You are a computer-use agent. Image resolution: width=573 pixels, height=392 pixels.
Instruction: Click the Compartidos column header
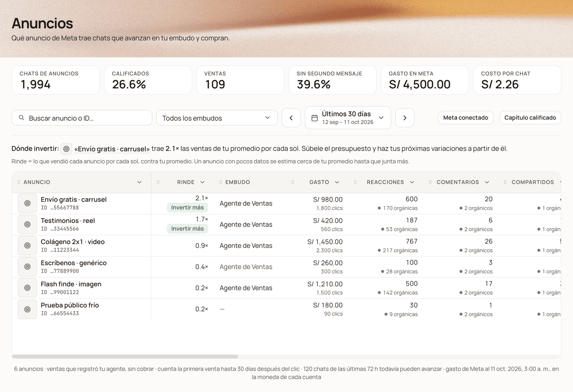tap(532, 182)
